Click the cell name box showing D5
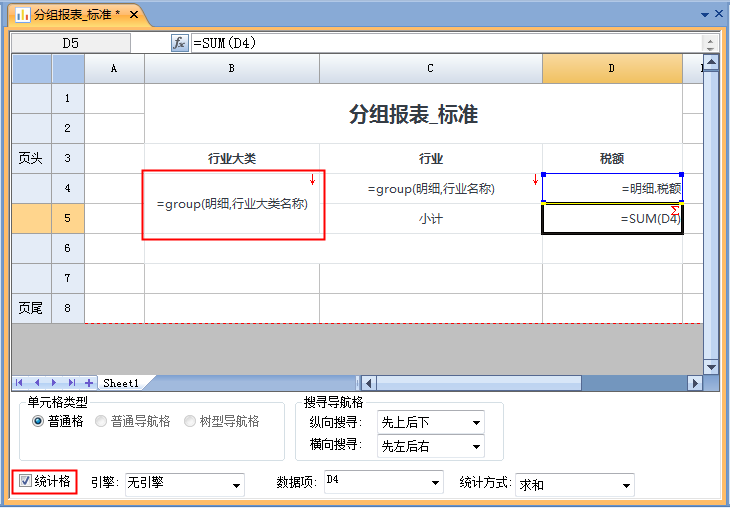The height and width of the screenshot is (508, 730). click(70, 43)
